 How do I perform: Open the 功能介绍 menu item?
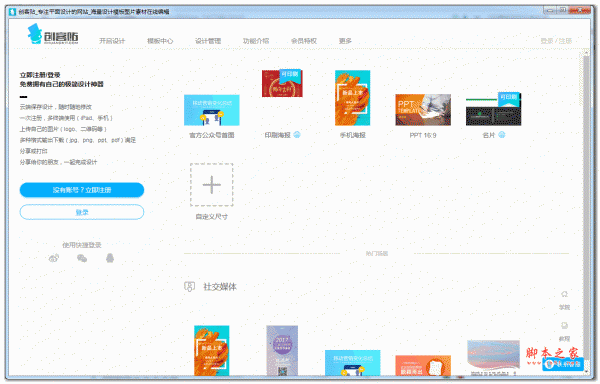tap(256, 41)
